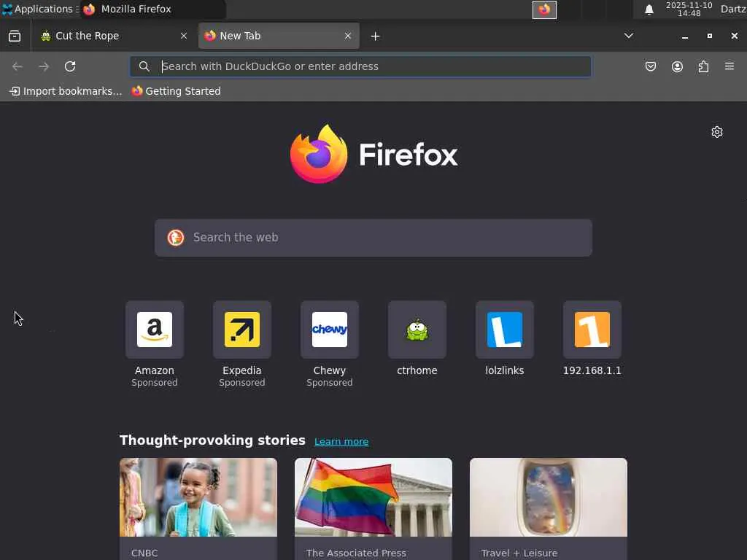This screenshot has width=747, height=560.
Task: Click the magnifier icon in address bar
Action: click(144, 66)
